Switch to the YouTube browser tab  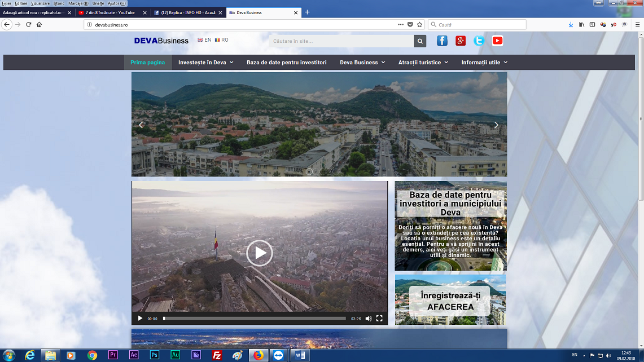coord(110,12)
